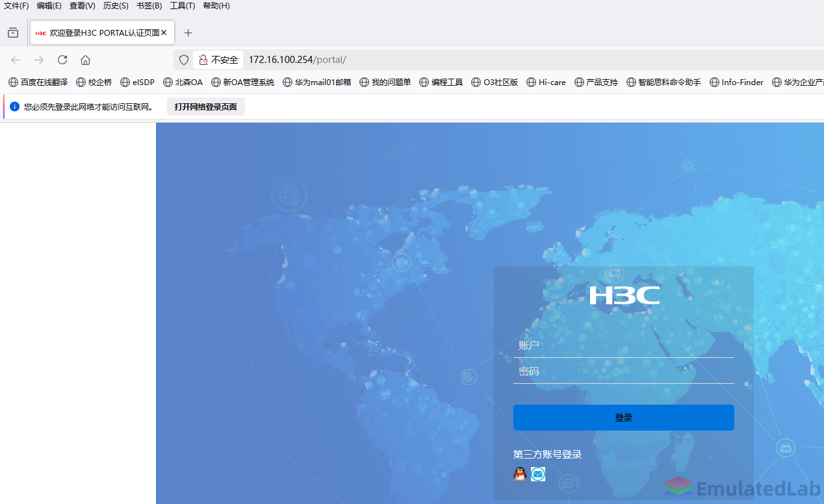This screenshot has width=824, height=504.
Task: Click the 第三方账号登录 label
Action: click(547, 455)
